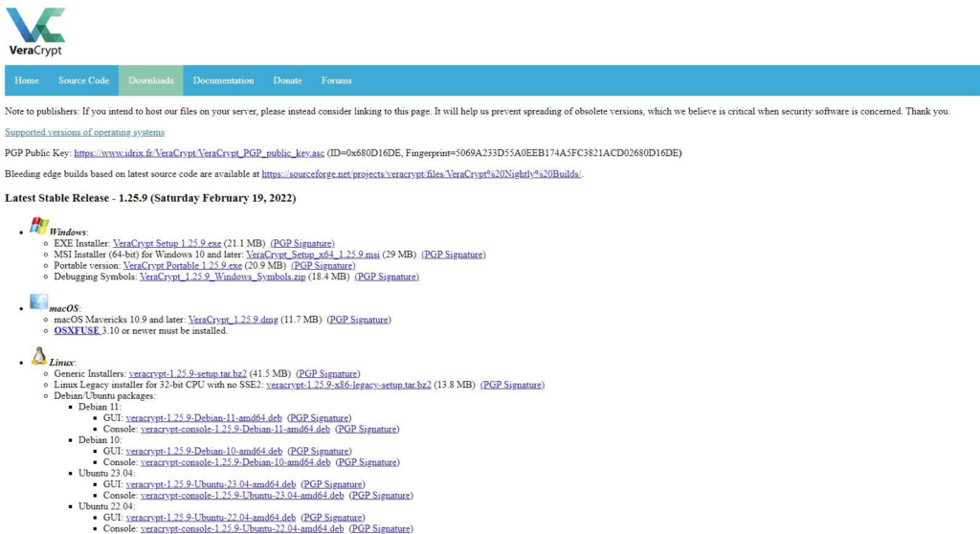The height and width of the screenshot is (534, 980).
Task: Open PGP Signature for Portable version
Action: coord(323,265)
